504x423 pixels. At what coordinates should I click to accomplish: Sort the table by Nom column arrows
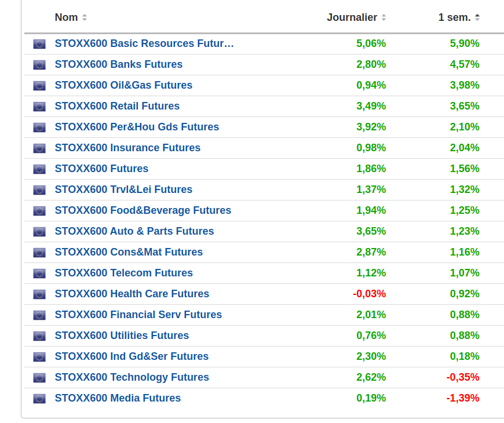[85, 17]
